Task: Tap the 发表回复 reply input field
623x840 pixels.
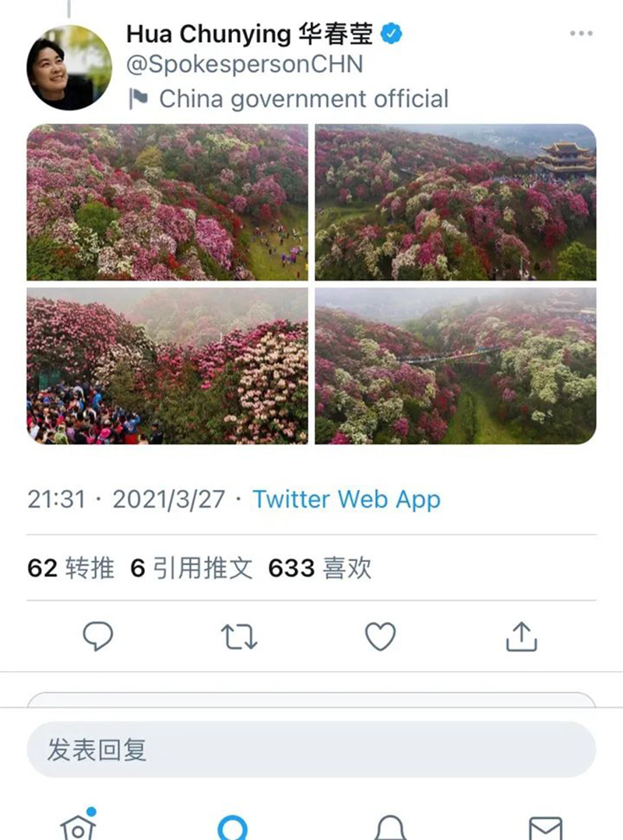Action: [311, 750]
